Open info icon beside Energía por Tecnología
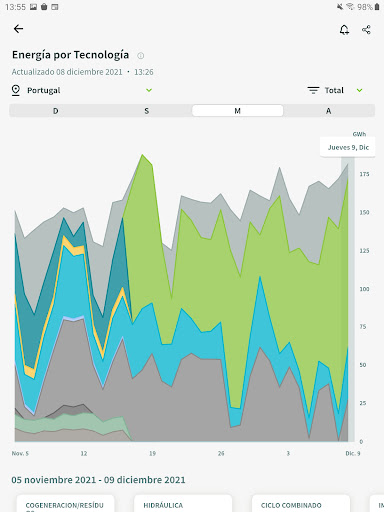Viewport: 384px width, 512px height. coord(141,56)
